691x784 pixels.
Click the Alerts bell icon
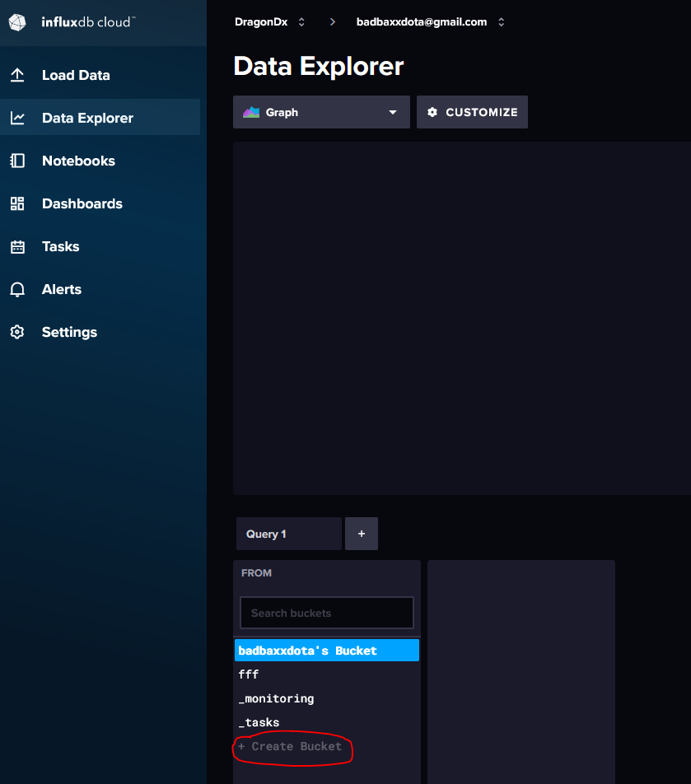point(17,290)
